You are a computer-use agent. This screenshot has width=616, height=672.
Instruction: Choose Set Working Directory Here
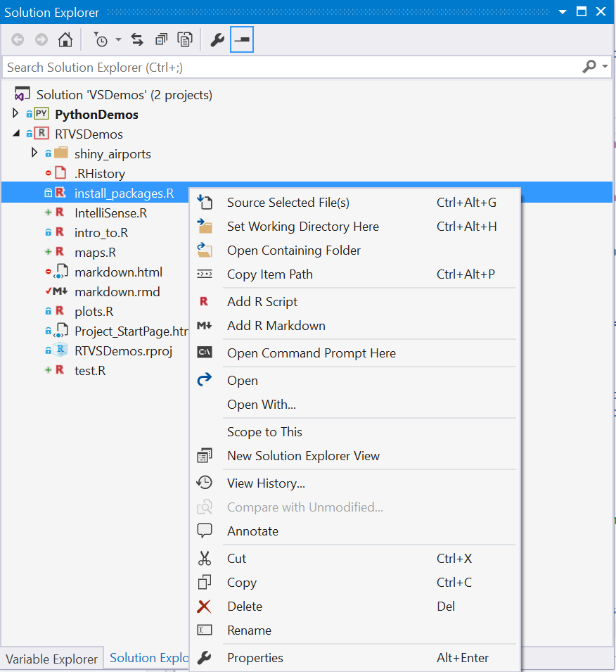click(x=354, y=227)
